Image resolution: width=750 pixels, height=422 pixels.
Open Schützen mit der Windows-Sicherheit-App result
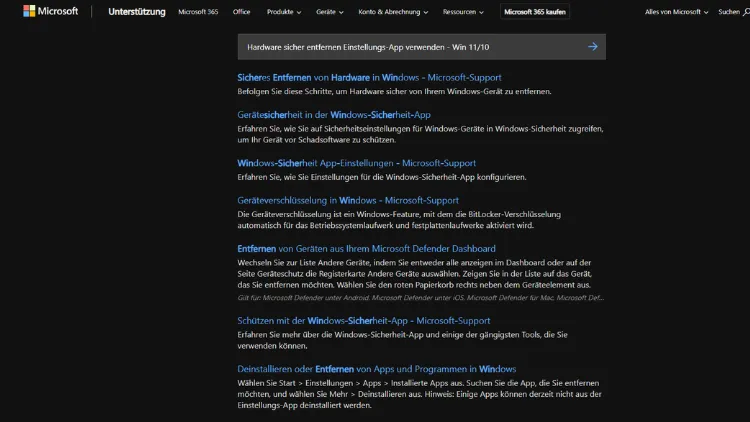(364, 321)
